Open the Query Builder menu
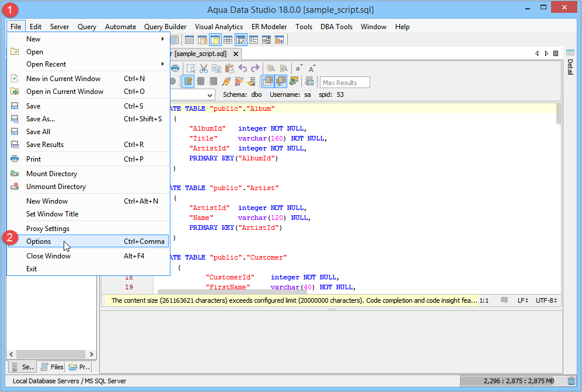582x392 pixels. [165, 27]
